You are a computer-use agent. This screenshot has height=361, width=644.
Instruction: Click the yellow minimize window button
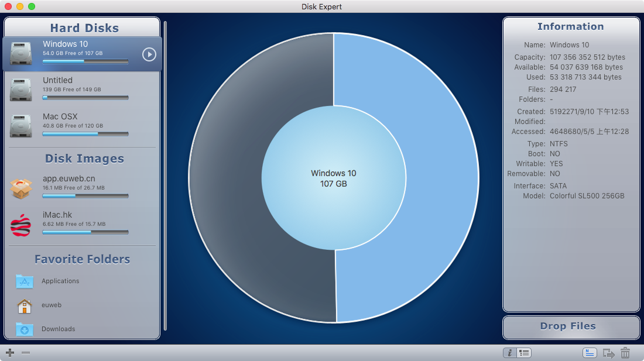[20, 6]
